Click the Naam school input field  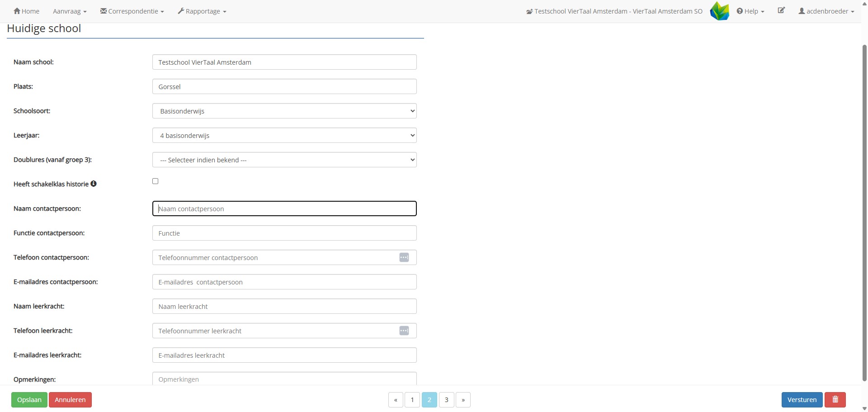pos(284,62)
